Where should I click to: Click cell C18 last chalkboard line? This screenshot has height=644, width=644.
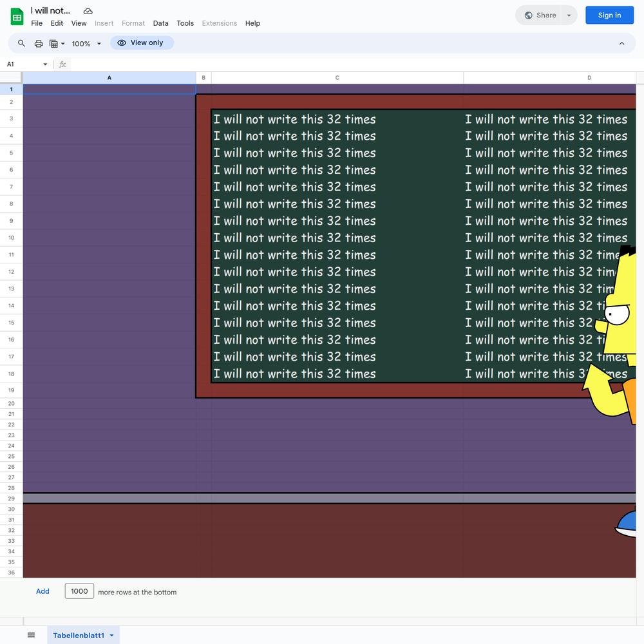pos(337,374)
